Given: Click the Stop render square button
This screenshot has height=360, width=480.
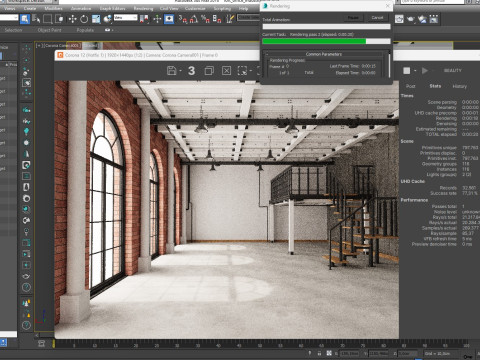Looking at the screenshot, I should tap(407, 70).
